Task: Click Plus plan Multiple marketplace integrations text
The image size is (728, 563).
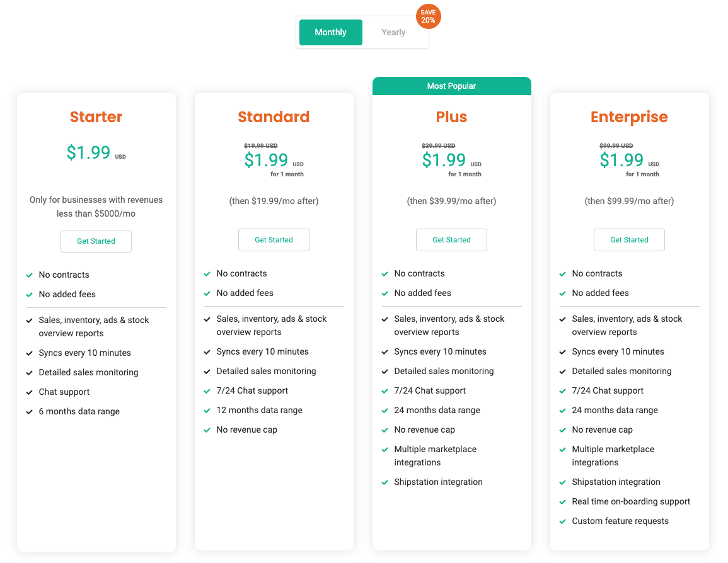Action: tap(435, 456)
